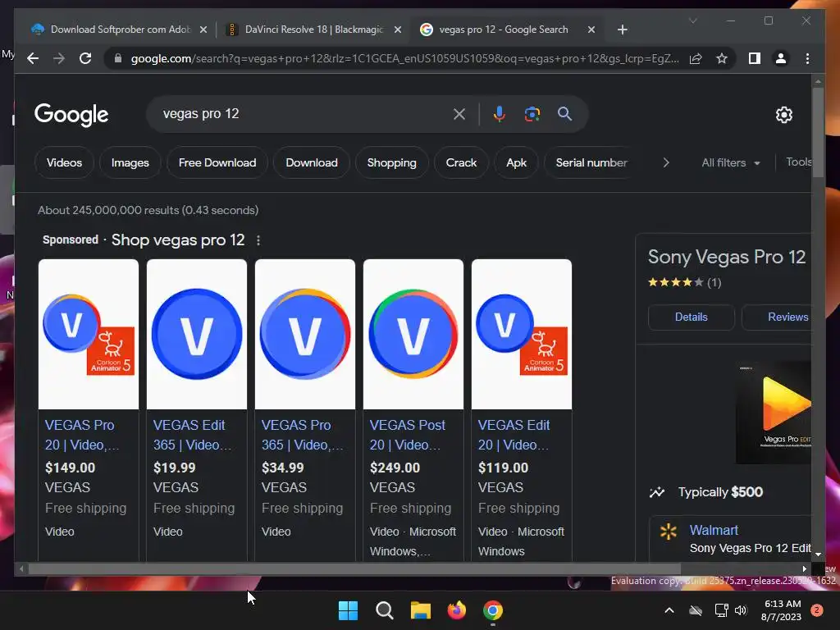Image resolution: width=840 pixels, height=630 pixels.
Task: Open Chrome side panel
Action: pos(755,58)
